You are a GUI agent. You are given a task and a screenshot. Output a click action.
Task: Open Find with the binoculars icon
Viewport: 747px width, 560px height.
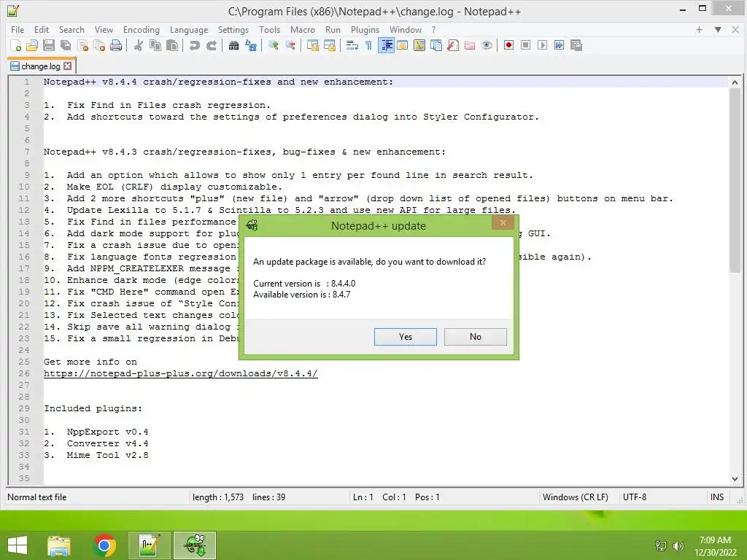(x=233, y=45)
